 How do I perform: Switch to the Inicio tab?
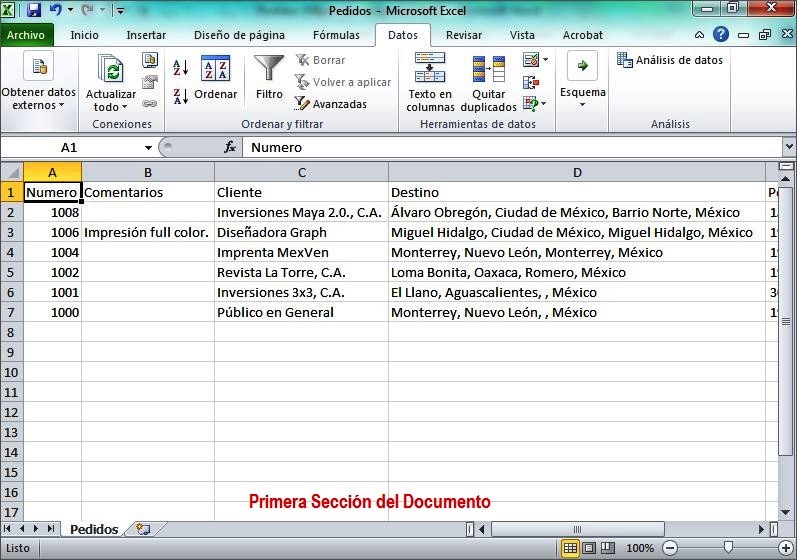[84, 35]
